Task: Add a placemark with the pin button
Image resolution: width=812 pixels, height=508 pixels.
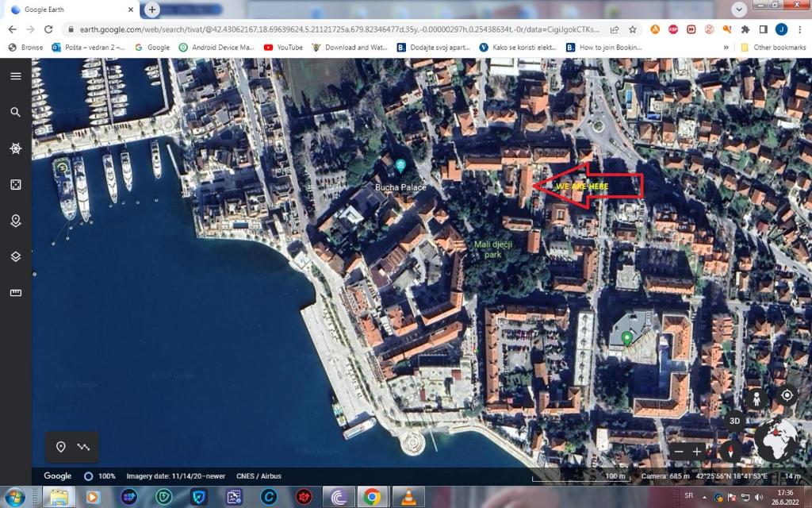Action: [x=61, y=447]
